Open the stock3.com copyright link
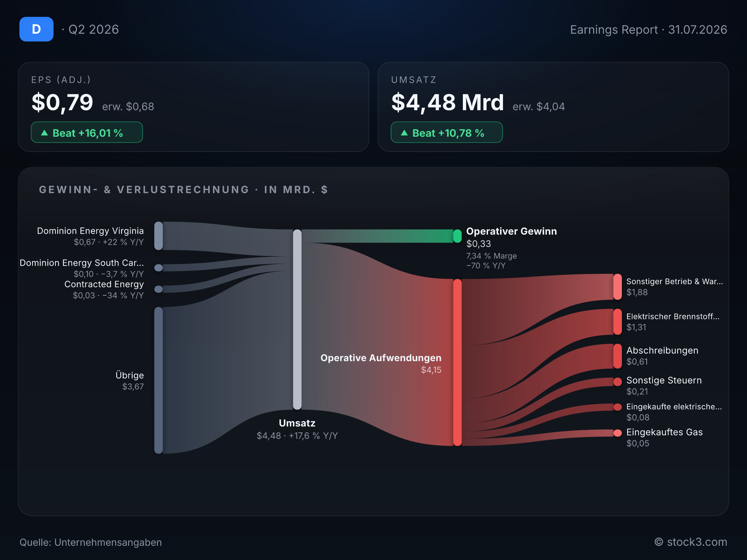The height and width of the screenshot is (560, 747). tap(691, 542)
